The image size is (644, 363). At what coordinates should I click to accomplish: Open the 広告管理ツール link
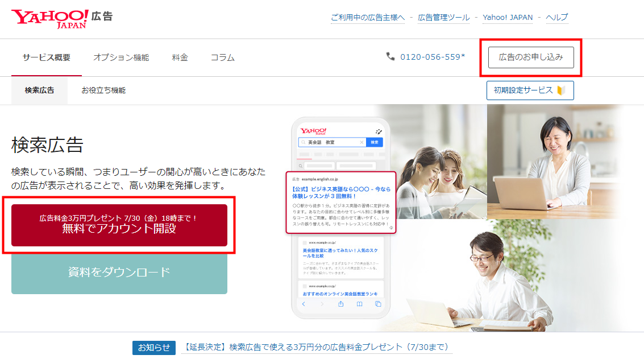pyautogui.click(x=443, y=18)
